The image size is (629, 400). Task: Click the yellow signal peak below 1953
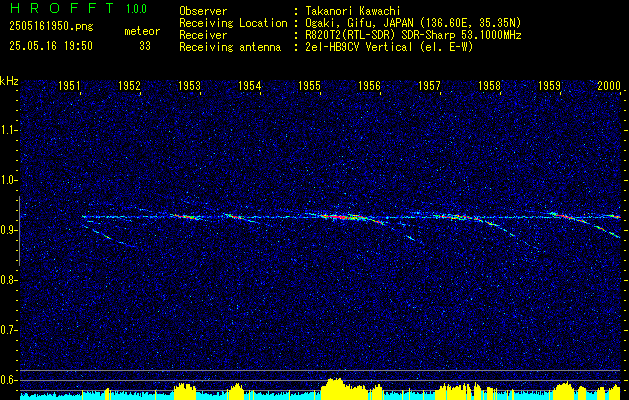coord(185,391)
